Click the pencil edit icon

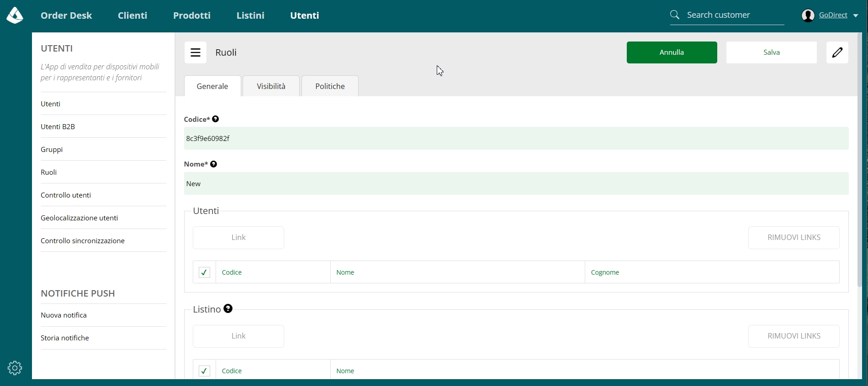pyautogui.click(x=837, y=52)
